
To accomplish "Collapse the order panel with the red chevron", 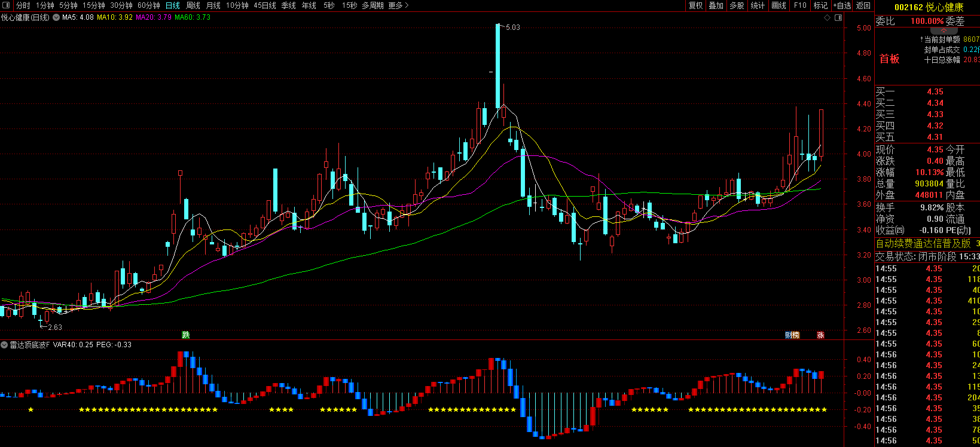I will coord(944,30).
